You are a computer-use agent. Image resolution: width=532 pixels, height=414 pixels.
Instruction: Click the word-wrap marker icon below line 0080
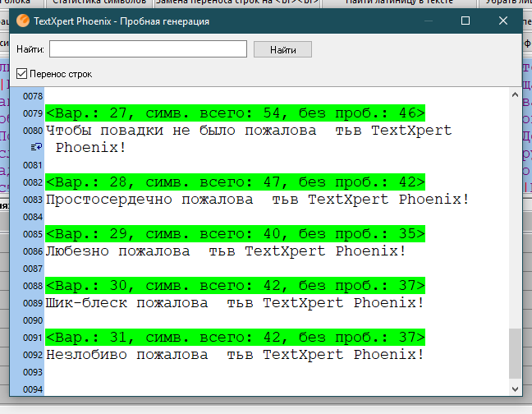tap(36, 147)
